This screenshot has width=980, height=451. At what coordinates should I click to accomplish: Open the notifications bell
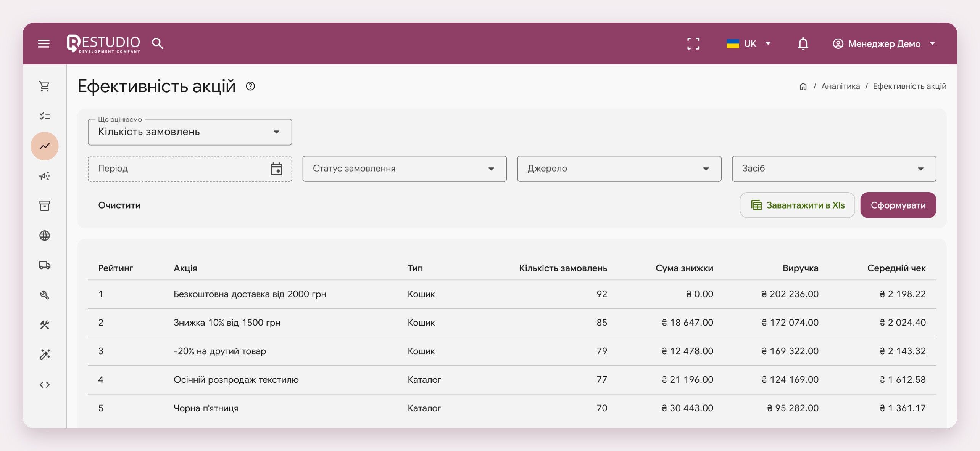click(x=803, y=43)
